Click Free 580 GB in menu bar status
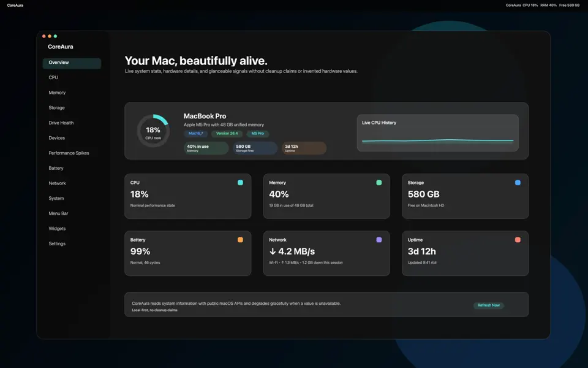 tap(569, 6)
